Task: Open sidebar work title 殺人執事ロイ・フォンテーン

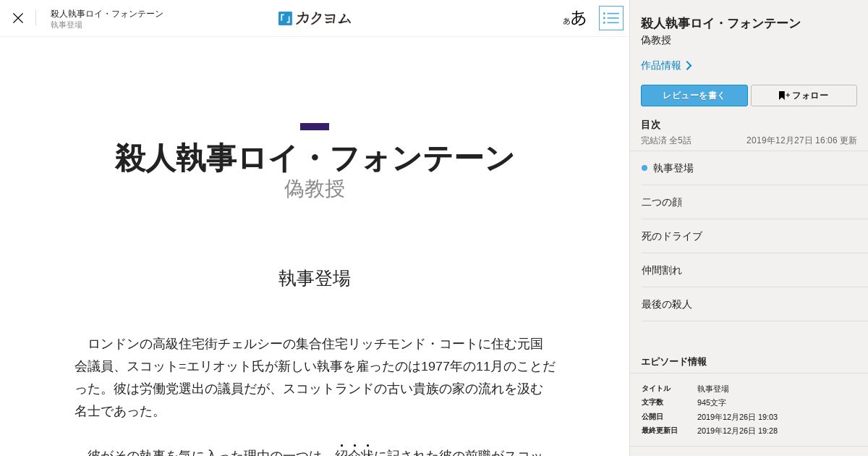Action: click(x=720, y=23)
